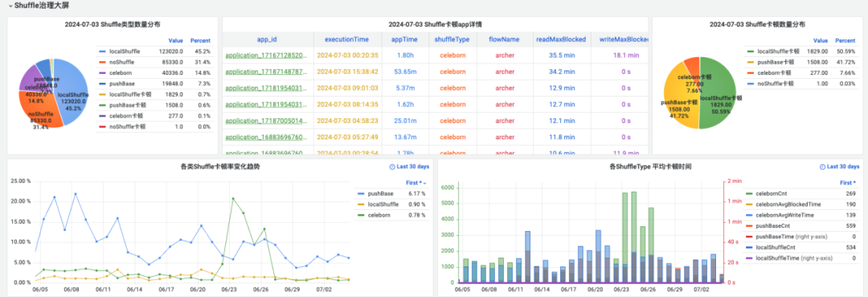The width and height of the screenshot is (868, 297).
Task: Click the 6.17 % value beside pushBase
Action: [x=416, y=193]
